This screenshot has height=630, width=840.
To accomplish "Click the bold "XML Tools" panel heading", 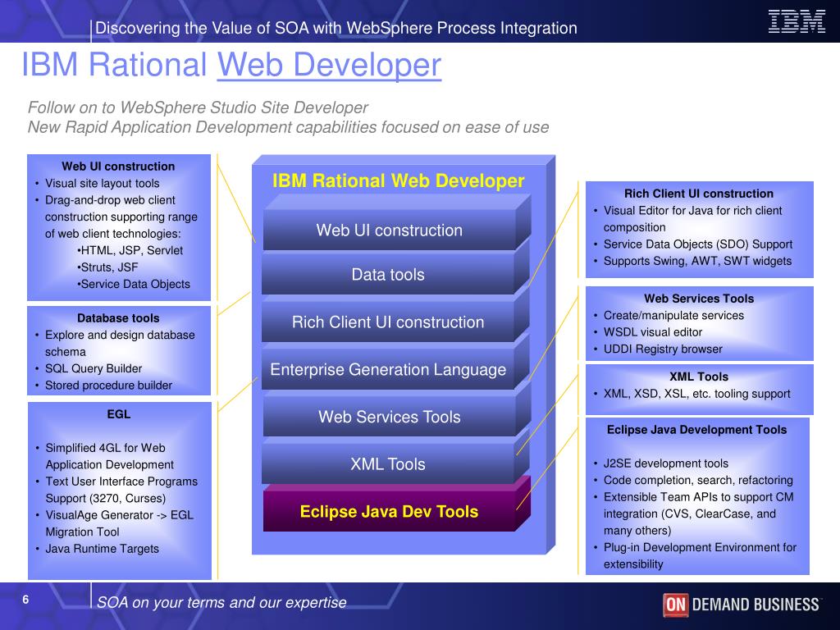I will (699, 377).
